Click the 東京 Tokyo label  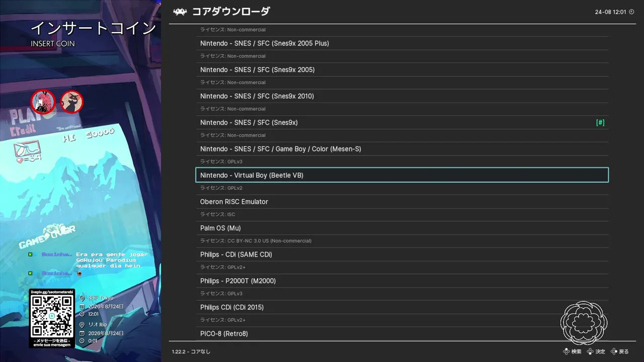click(101, 298)
